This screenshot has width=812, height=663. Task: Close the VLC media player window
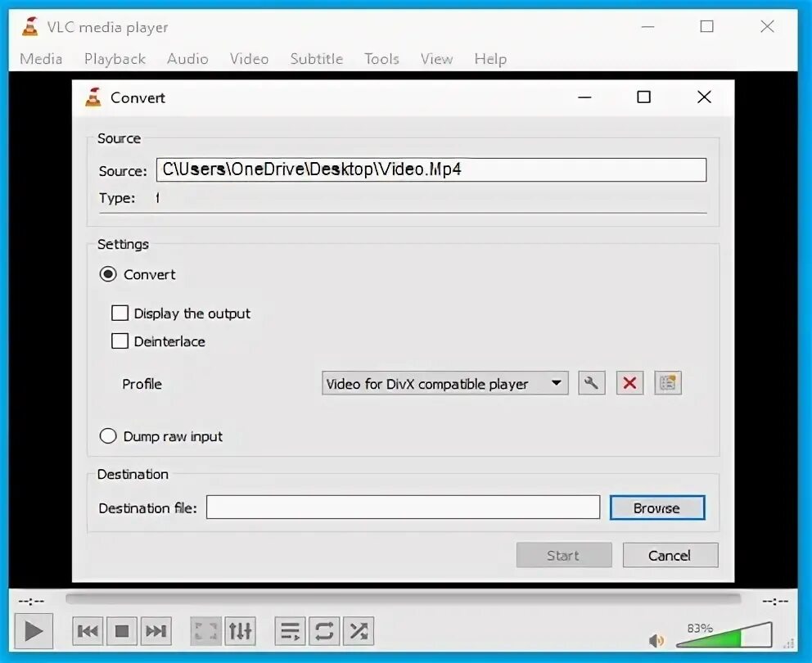pos(767,26)
